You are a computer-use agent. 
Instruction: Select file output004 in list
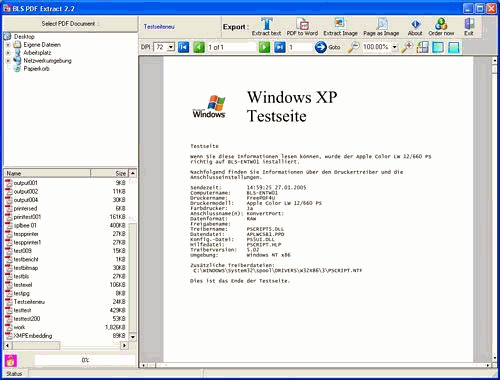(x=26, y=200)
